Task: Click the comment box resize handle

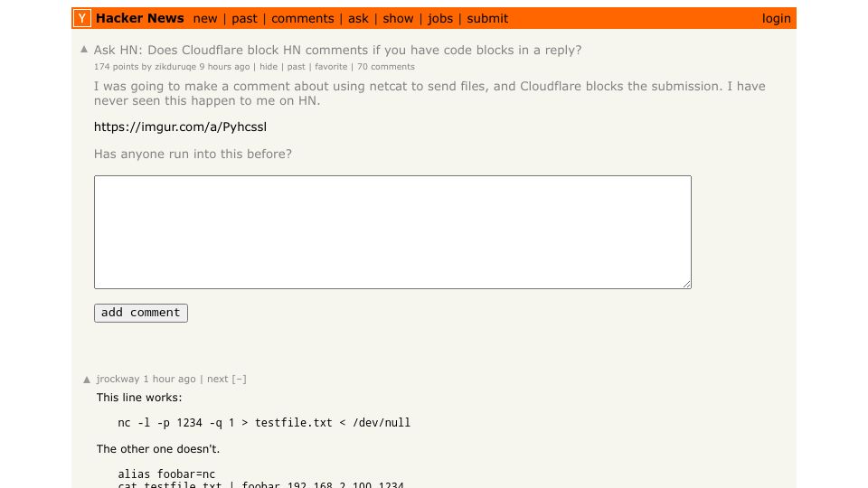Action: point(686,284)
